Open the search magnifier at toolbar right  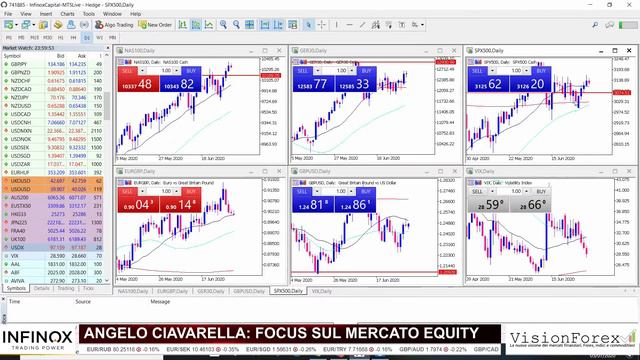click(595, 25)
